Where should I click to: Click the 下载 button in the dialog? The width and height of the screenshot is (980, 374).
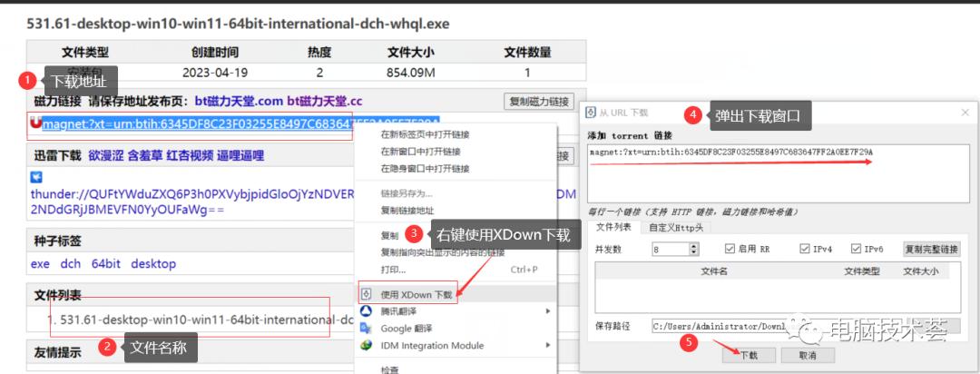749,355
